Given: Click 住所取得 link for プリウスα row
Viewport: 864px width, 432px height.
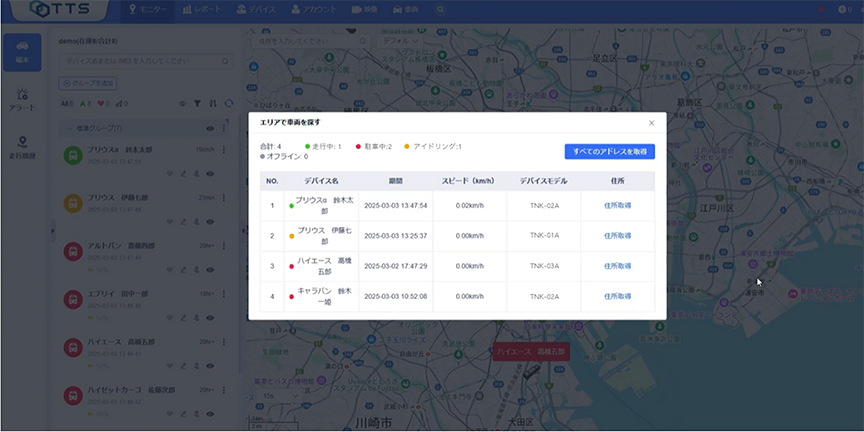Looking at the screenshot, I should tap(618, 205).
